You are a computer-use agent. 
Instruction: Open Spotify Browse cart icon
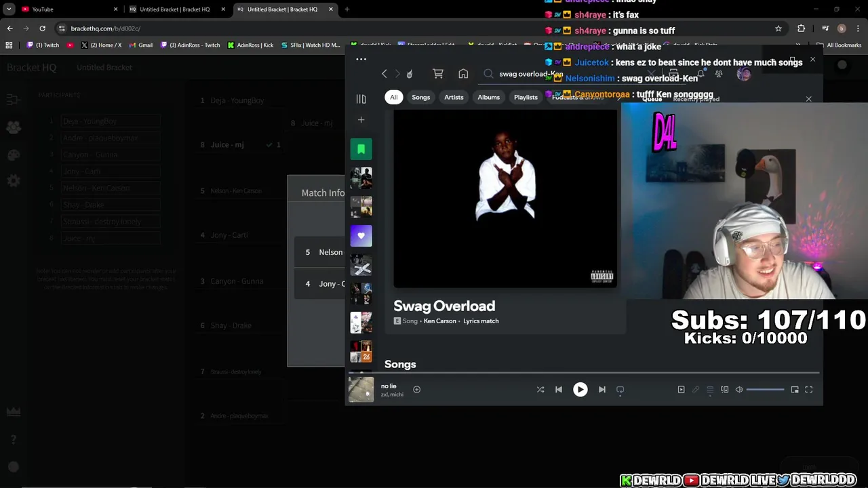(438, 74)
